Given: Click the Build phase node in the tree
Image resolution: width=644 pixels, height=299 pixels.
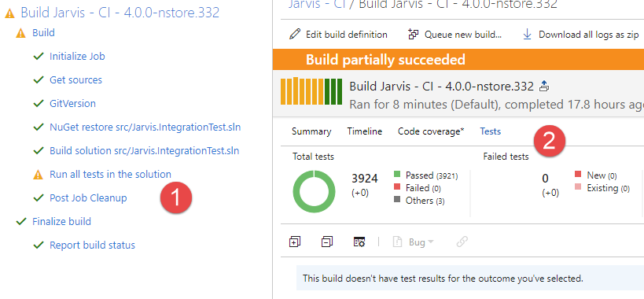Looking at the screenshot, I should click(43, 32).
